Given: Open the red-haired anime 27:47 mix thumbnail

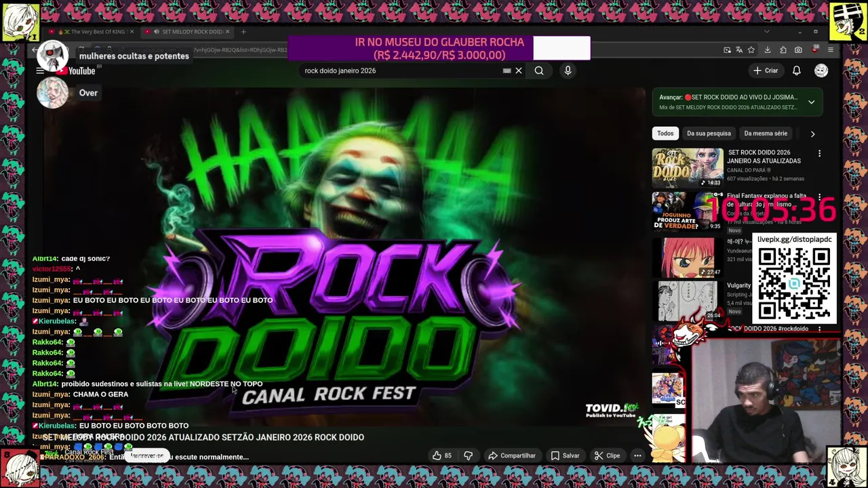Looking at the screenshot, I should (x=688, y=257).
